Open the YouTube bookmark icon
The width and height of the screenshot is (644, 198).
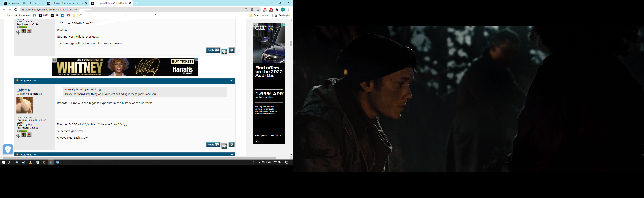coord(68,16)
